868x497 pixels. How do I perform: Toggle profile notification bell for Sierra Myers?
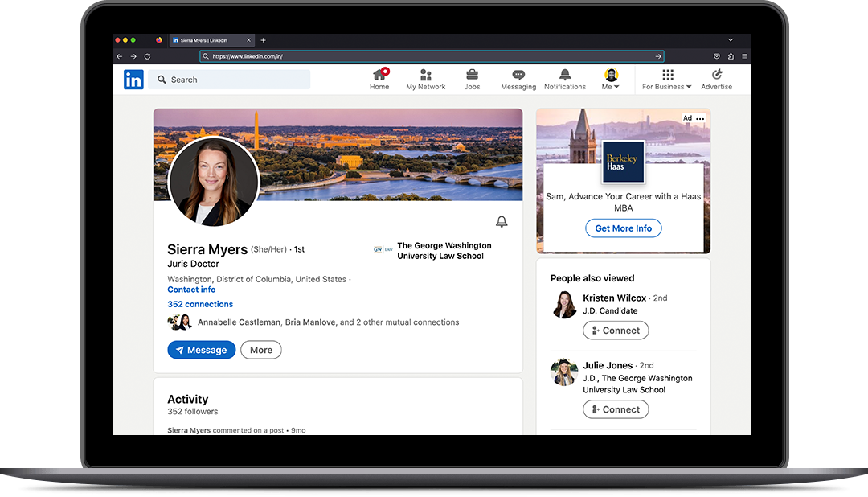(502, 222)
